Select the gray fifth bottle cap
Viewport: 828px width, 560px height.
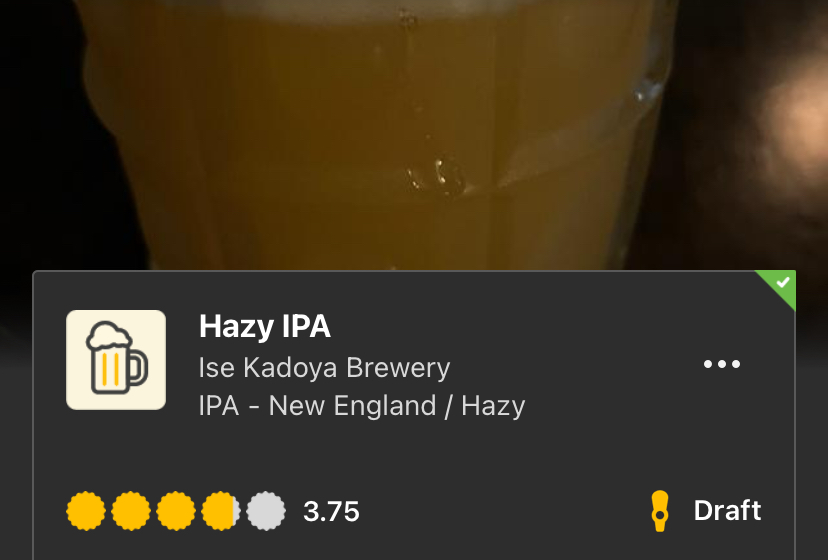click(266, 511)
